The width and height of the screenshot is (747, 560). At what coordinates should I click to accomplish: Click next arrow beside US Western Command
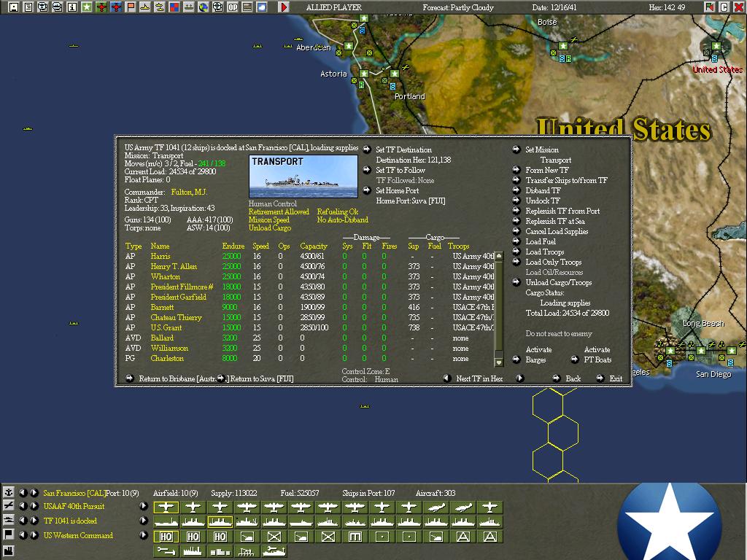pos(34,535)
